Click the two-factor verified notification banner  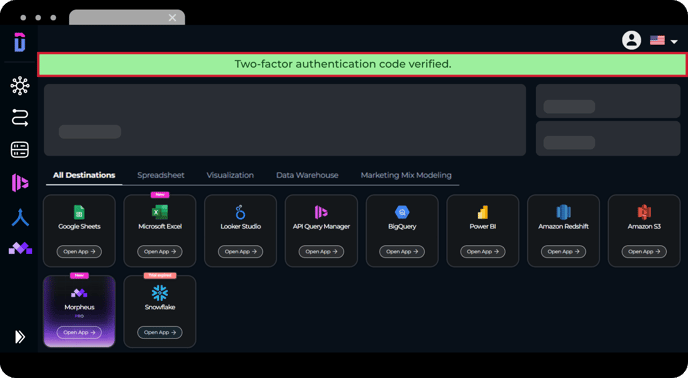pos(362,65)
